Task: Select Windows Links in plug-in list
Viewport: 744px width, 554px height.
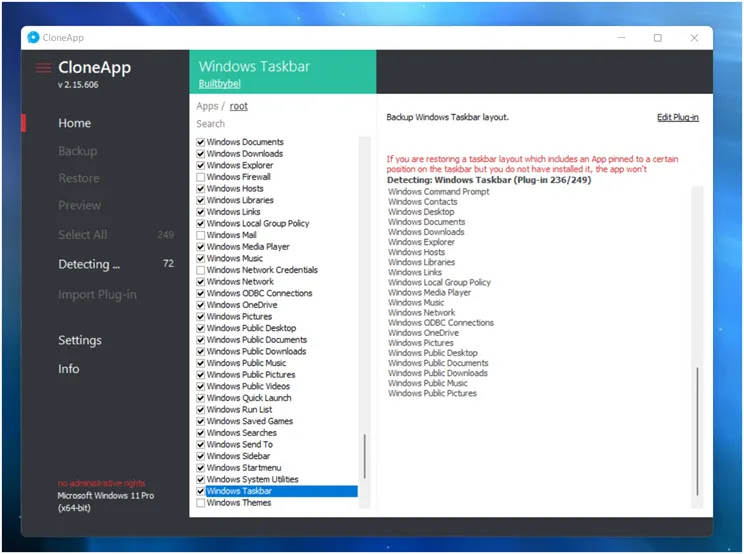Action: click(233, 212)
